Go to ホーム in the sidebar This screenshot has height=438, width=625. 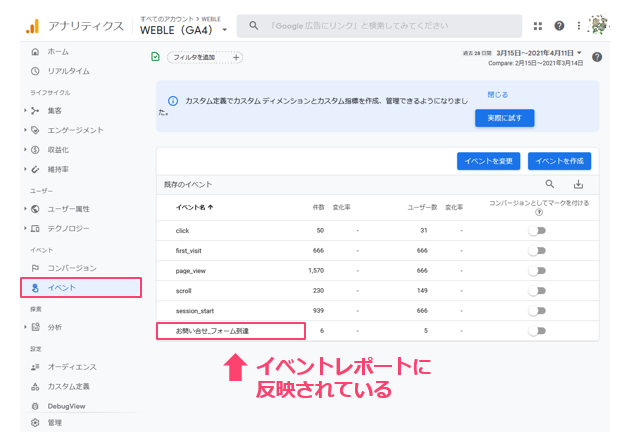click(58, 52)
